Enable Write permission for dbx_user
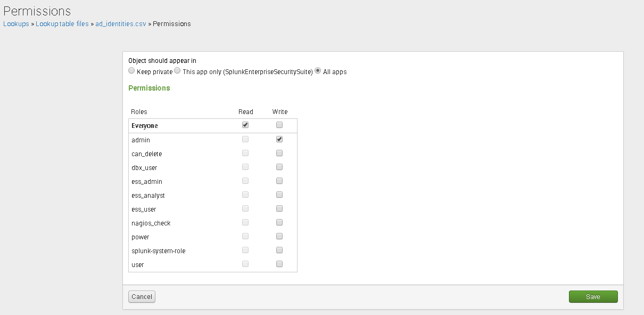The height and width of the screenshot is (315, 644). (x=279, y=167)
